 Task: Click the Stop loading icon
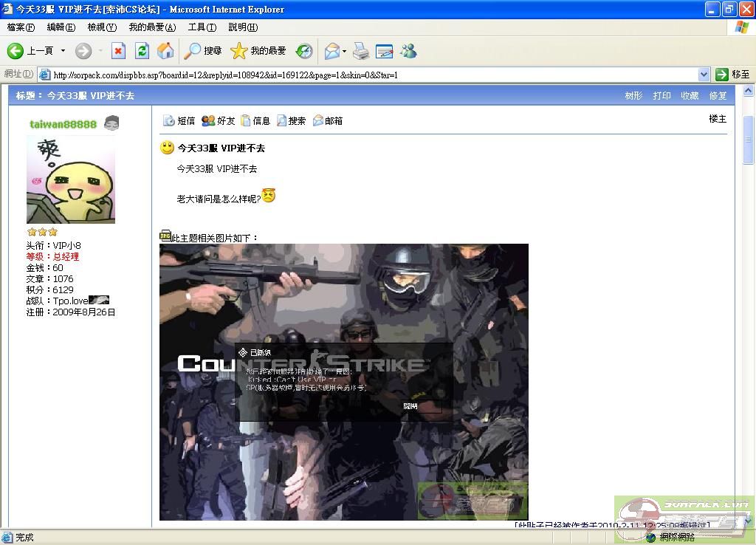(118, 51)
